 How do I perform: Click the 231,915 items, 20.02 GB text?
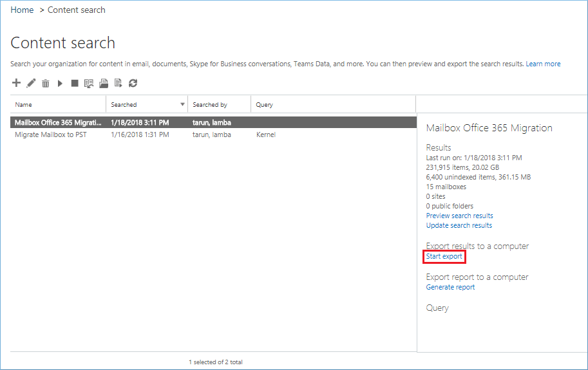click(462, 167)
